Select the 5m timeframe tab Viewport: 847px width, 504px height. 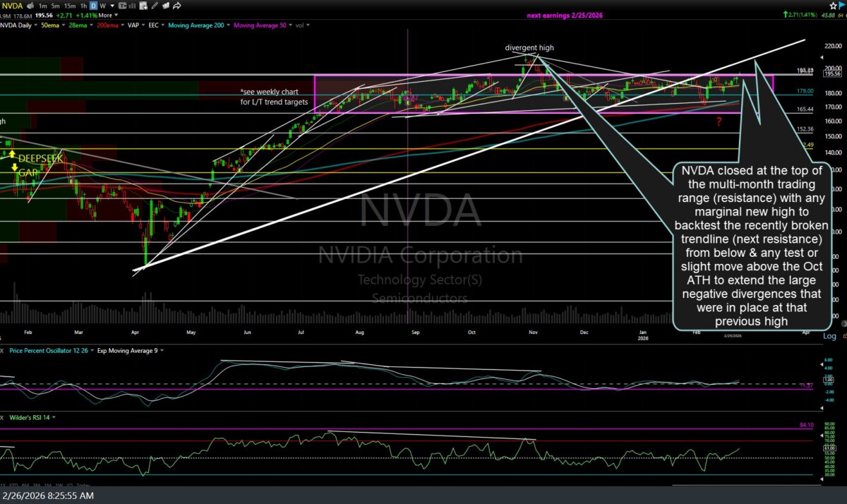54,6
